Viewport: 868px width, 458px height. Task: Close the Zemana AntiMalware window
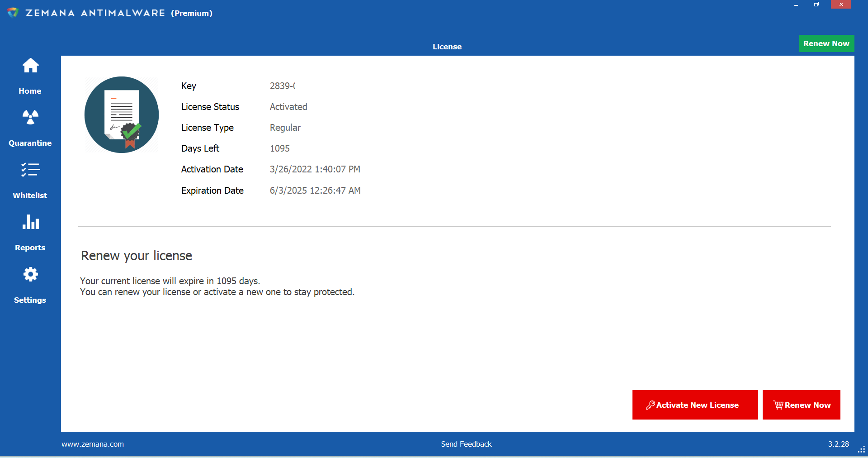click(x=841, y=5)
